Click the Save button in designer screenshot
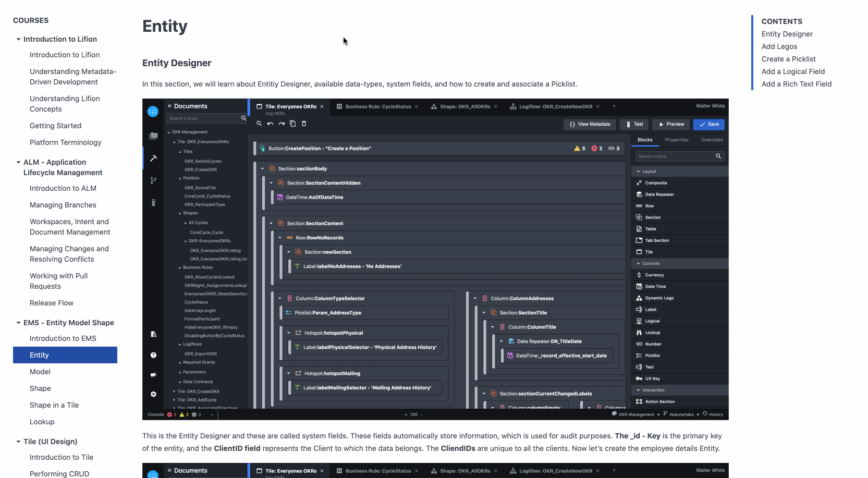This screenshot has width=868, height=478. (x=709, y=124)
